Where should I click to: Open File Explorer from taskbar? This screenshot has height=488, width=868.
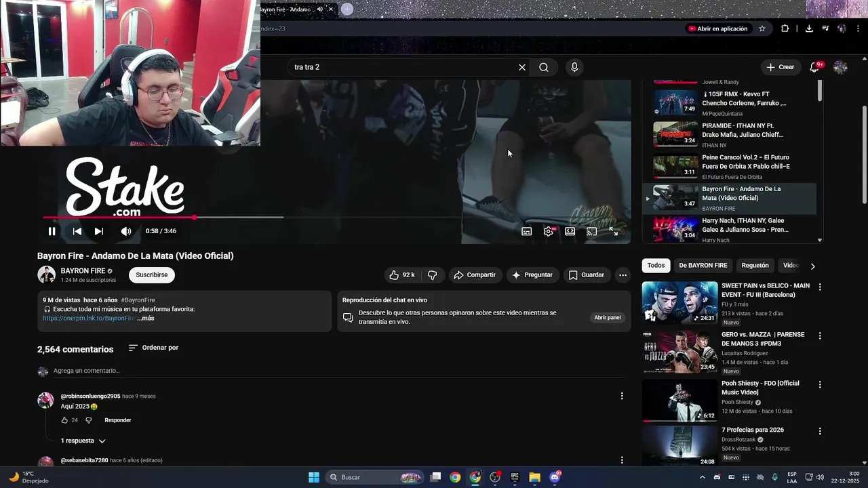[x=534, y=477]
